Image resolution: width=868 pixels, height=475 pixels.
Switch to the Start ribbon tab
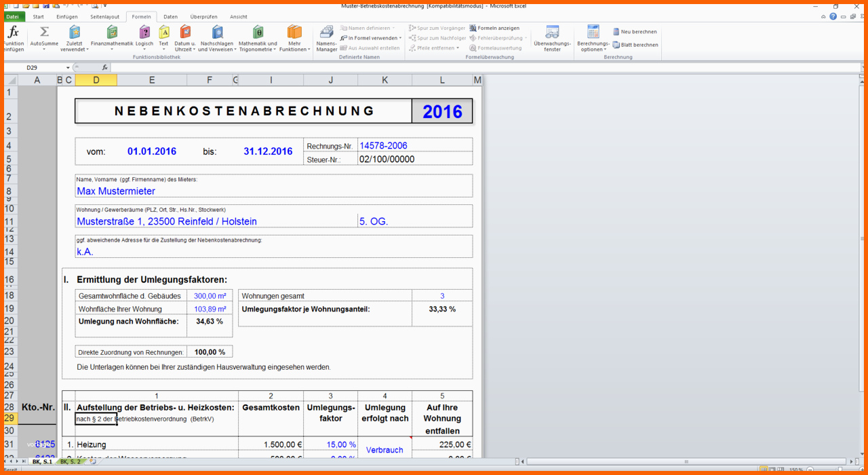tap(39, 17)
